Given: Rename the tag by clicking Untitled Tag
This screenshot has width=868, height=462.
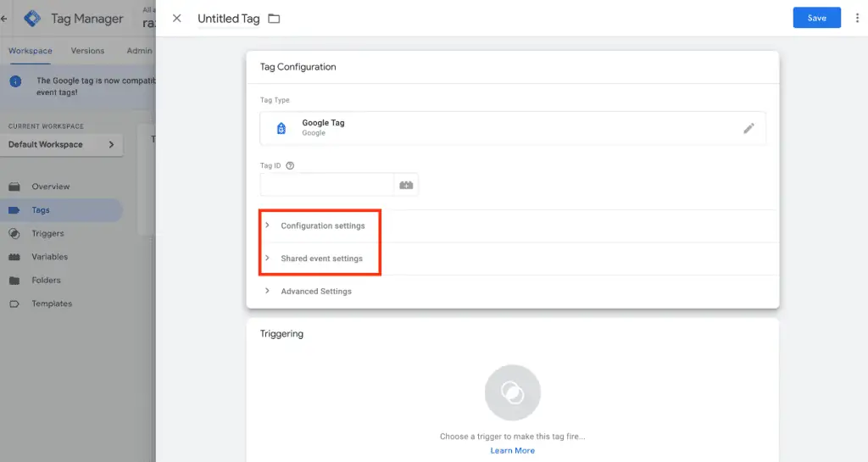Looking at the screenshot, I should click(x=229, y=19).
